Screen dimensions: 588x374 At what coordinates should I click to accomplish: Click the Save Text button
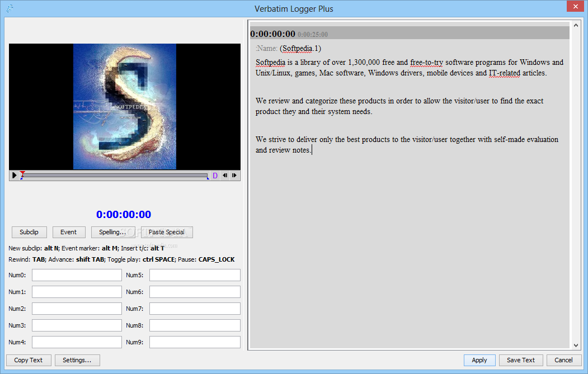coord(521,360)
